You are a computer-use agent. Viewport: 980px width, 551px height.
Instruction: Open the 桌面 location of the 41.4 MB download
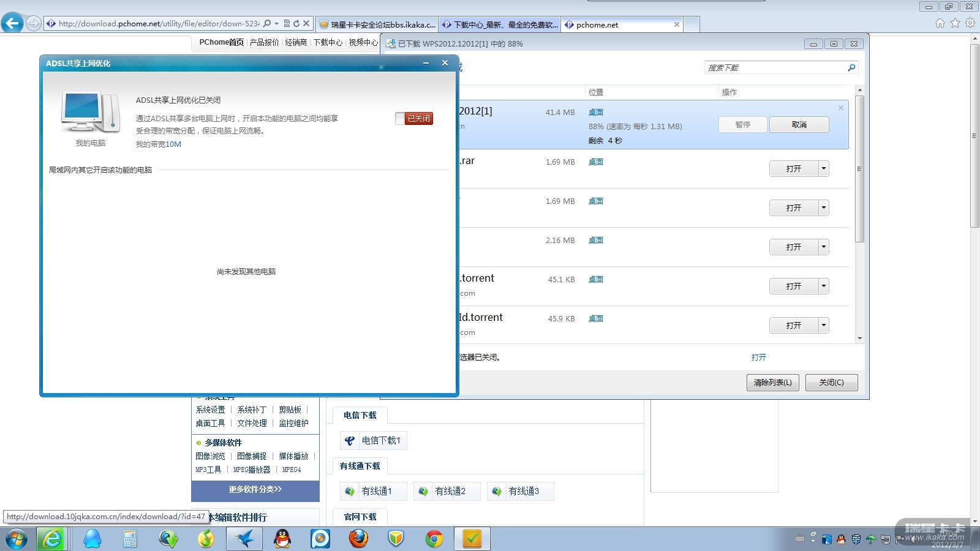pos(596,112)
